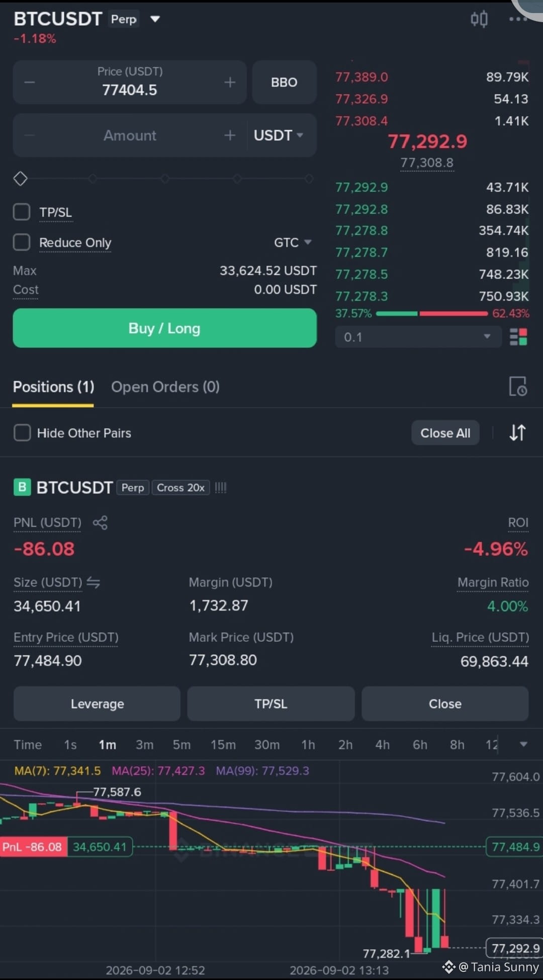Enable the TP/SL checkbox
The image size is (543, 980).
point(22,212)
